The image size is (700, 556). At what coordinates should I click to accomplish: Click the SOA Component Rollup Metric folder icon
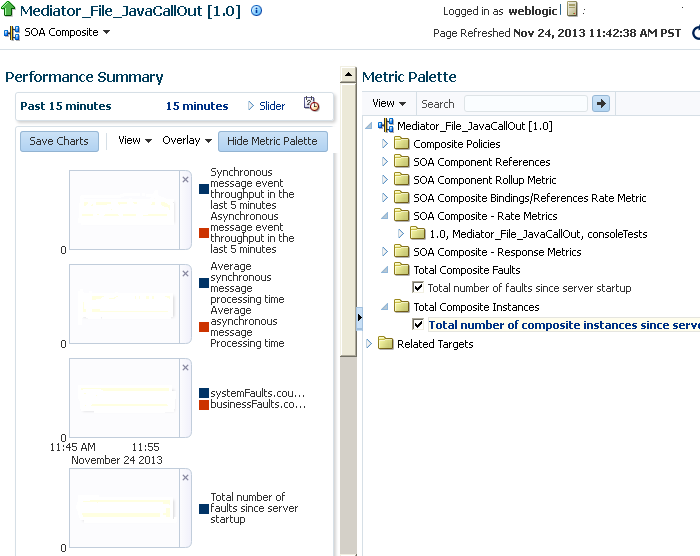401,180
